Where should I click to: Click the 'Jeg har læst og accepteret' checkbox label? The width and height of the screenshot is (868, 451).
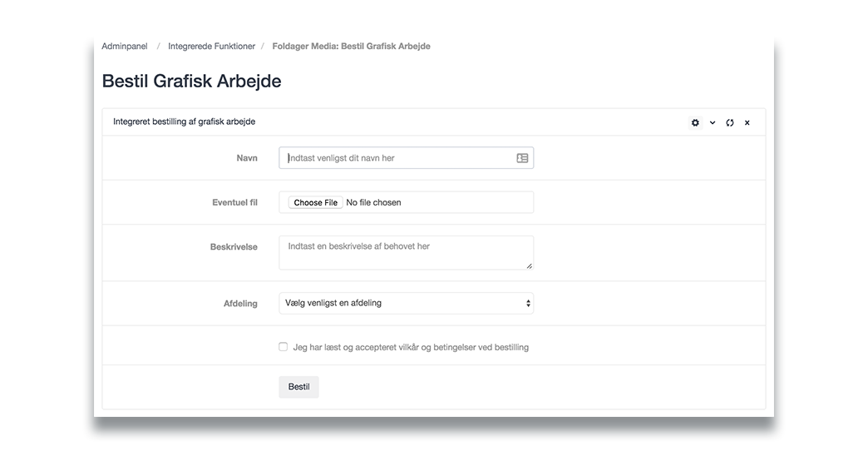coord(411,347)
